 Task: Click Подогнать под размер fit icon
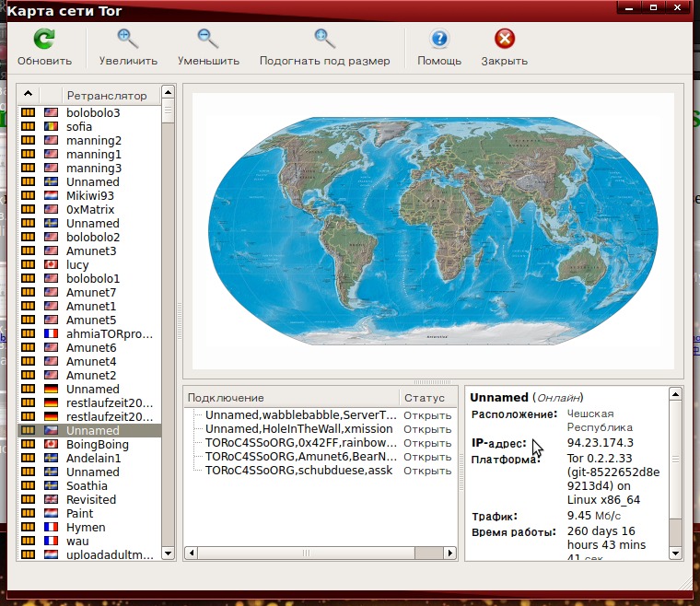coord(324,39)
